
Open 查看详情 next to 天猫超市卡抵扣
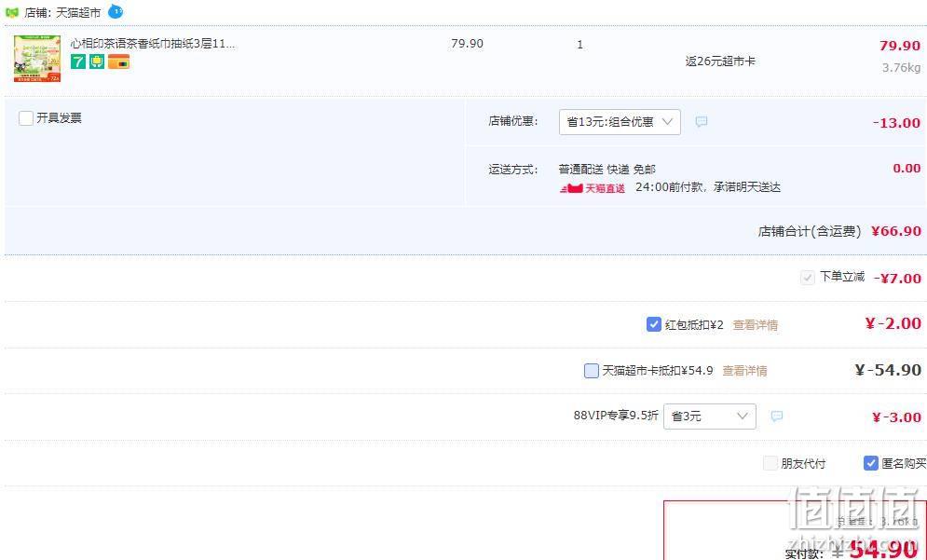(x=744, y=371)
